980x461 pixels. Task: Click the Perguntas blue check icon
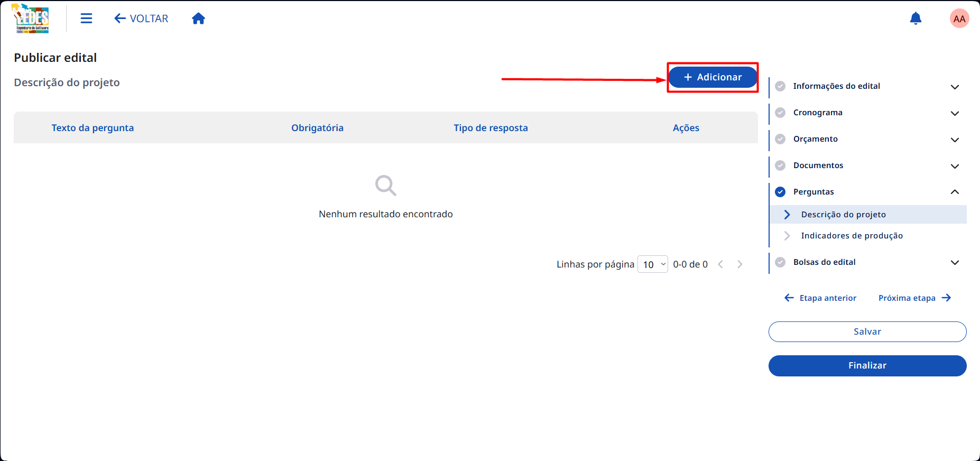(x=780, y=192)
